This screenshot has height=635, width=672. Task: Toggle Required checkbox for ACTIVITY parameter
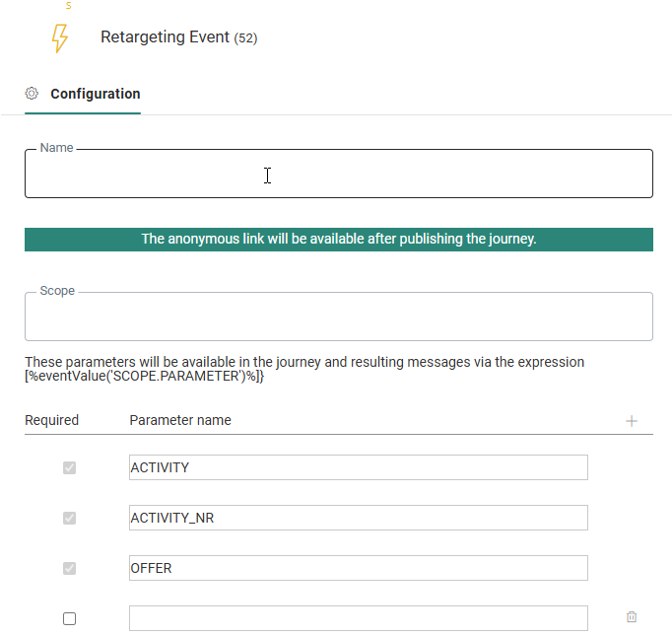[69, 467]
